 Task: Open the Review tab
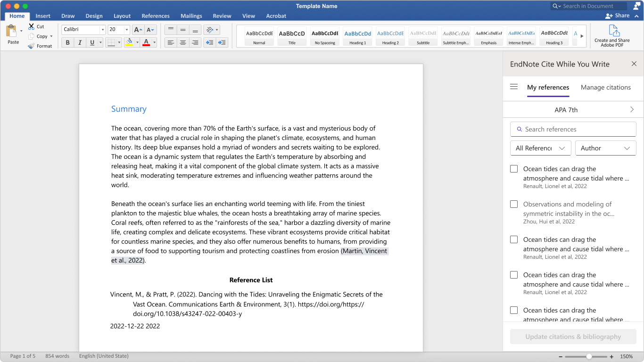(222, 16)
